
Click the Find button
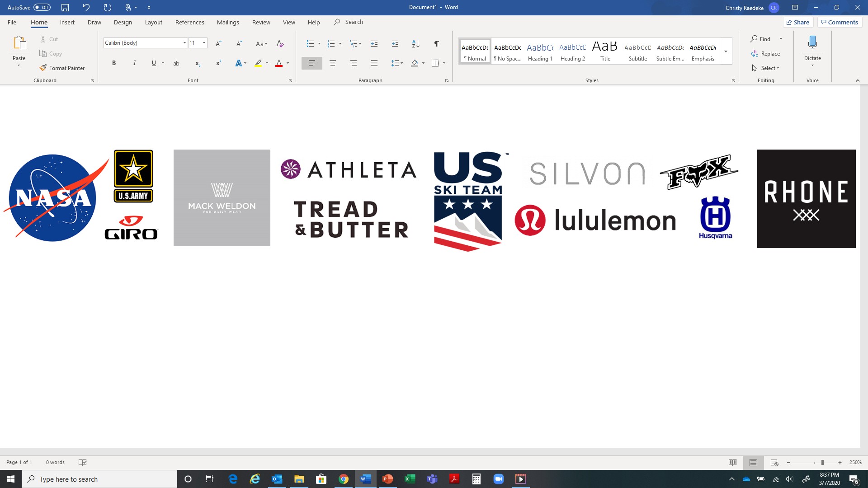coord(761,39)
